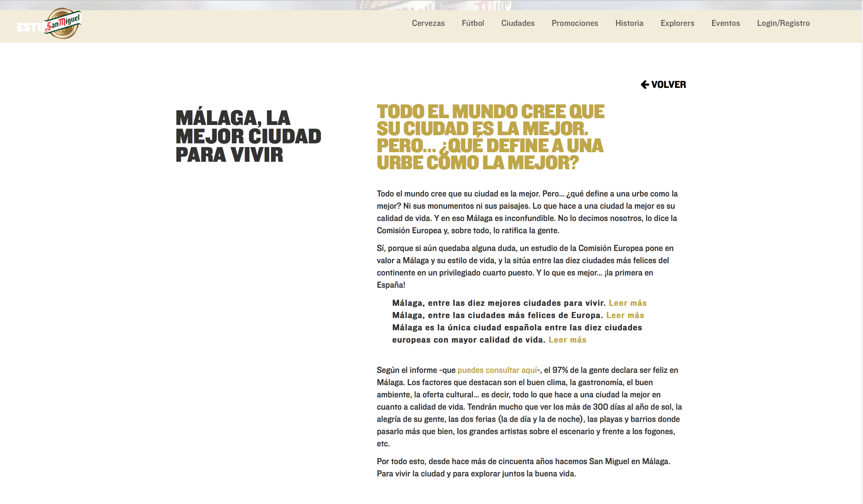Click the paragraph starting 'Por todo esto, desde hace'
Screen dimensions: 863x504
523,468
